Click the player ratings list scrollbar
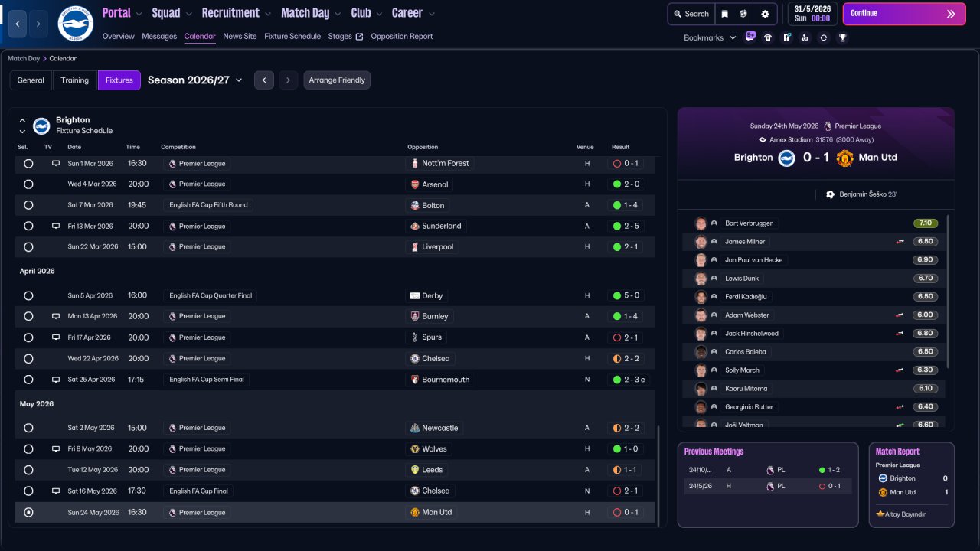 (x=948, y=291)
